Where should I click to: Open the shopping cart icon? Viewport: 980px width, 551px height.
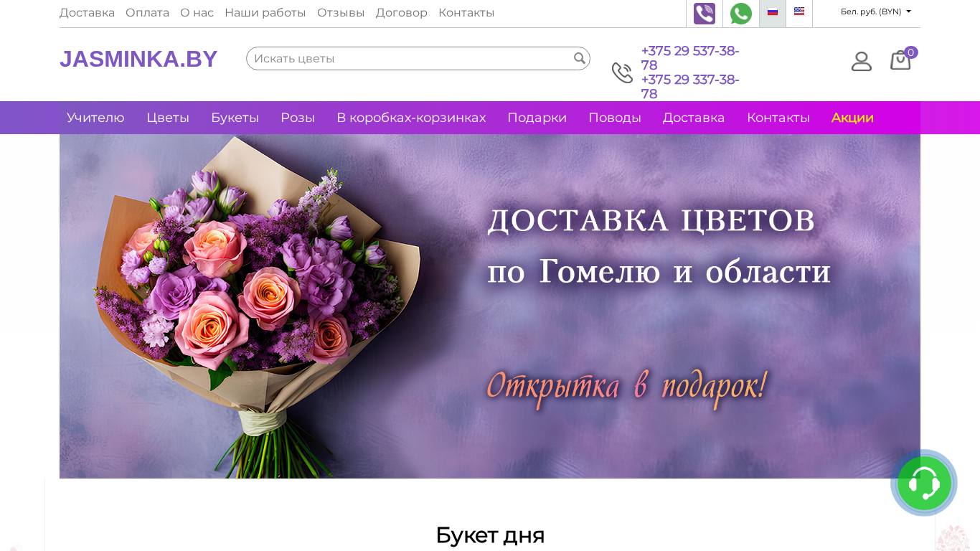[x=901, y=60]
